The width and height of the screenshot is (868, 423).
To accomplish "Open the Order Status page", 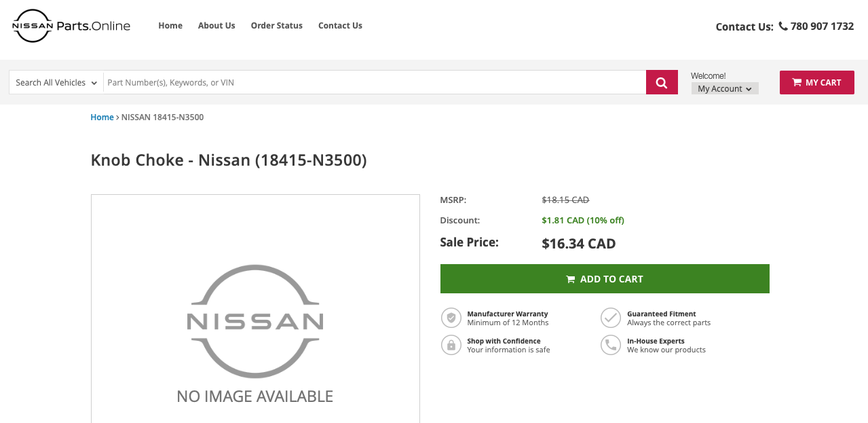I will (x=277, y=26).
